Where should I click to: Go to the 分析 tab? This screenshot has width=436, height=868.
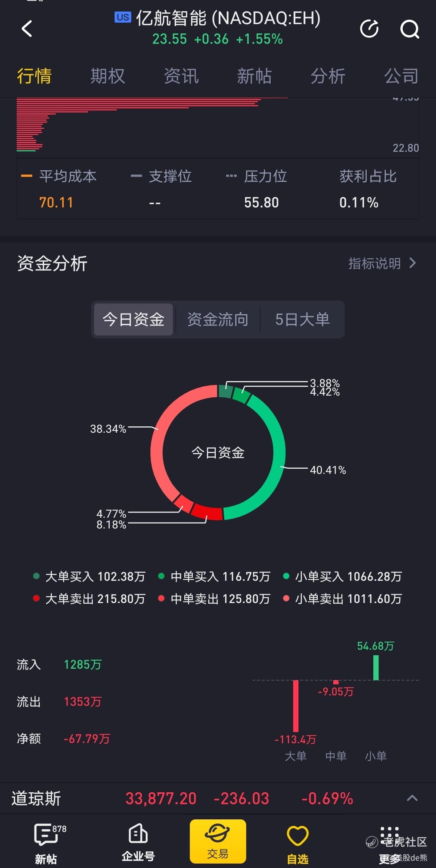(x=328, y=76)
